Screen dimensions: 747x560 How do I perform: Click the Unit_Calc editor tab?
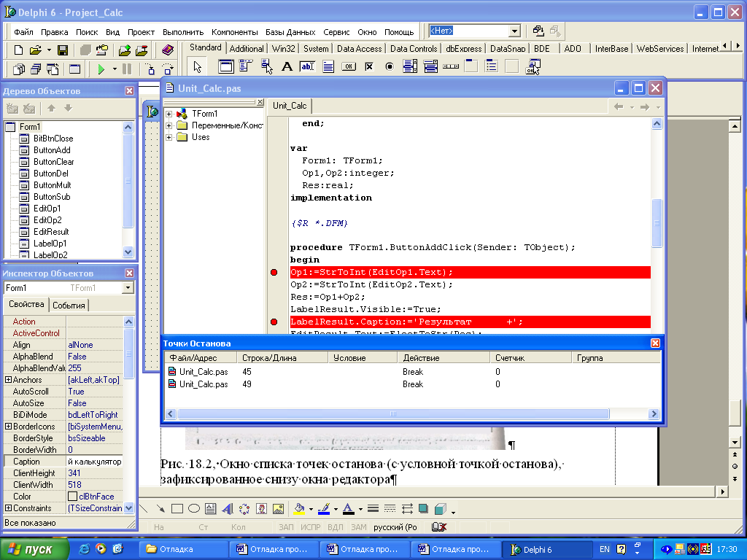[290, 106]
